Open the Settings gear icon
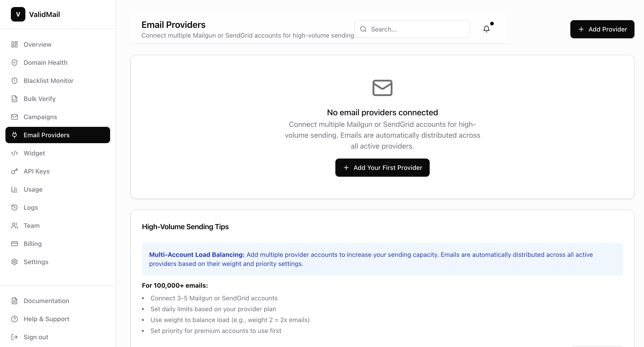The width and height of the screenshot is (644, 347). pyautogui.click(x=14, y=262)
